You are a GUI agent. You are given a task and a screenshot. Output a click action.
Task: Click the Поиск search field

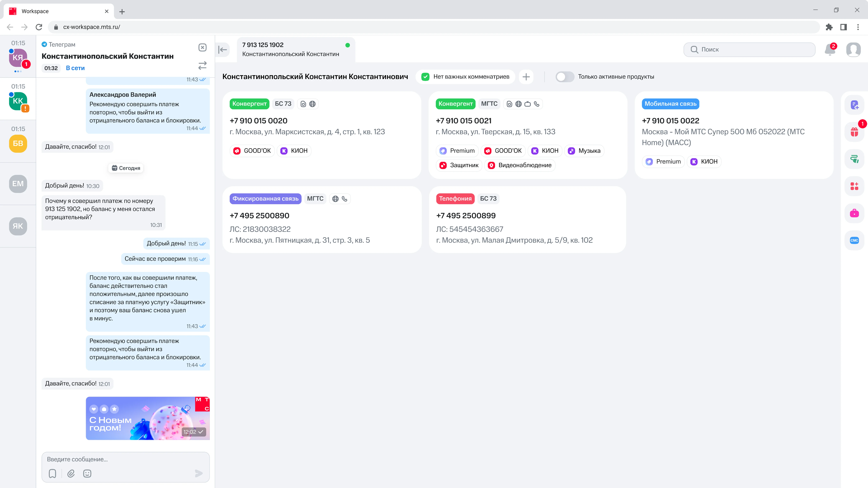[x=749, y=49]
